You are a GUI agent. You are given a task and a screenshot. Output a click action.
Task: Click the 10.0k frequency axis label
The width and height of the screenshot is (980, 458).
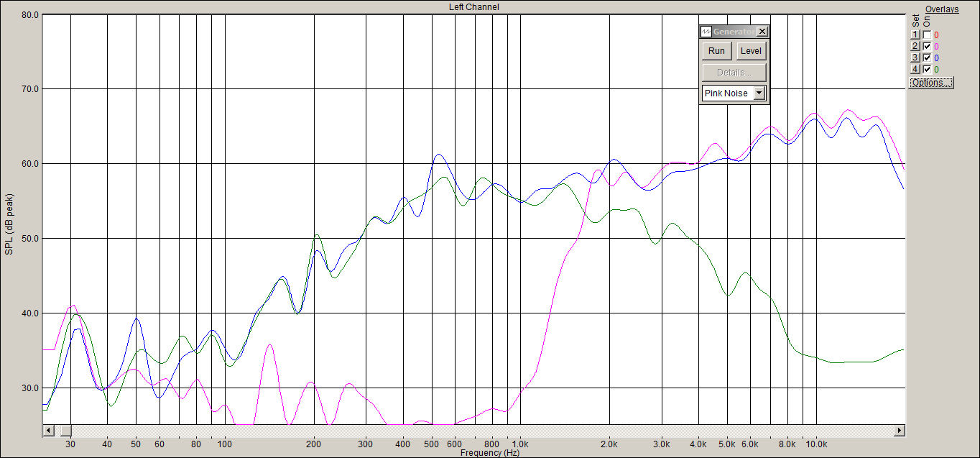pyautogui.click(x=816, y=445)
